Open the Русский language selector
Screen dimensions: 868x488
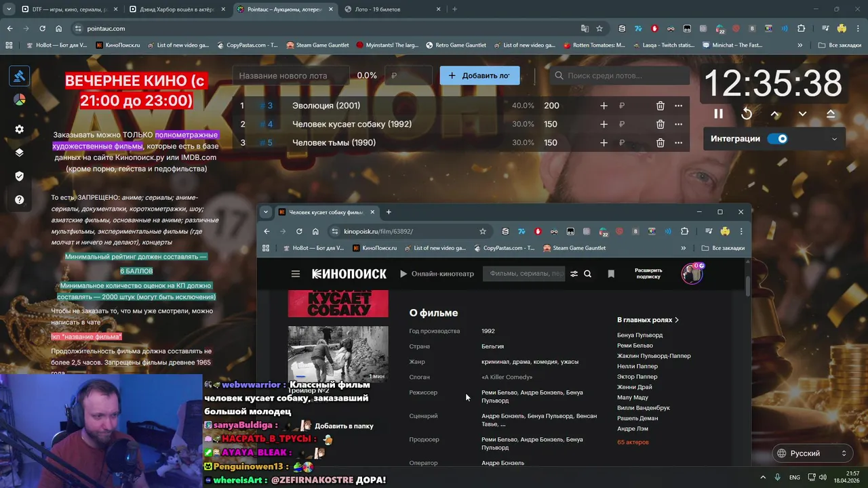[x=812, y=453]
